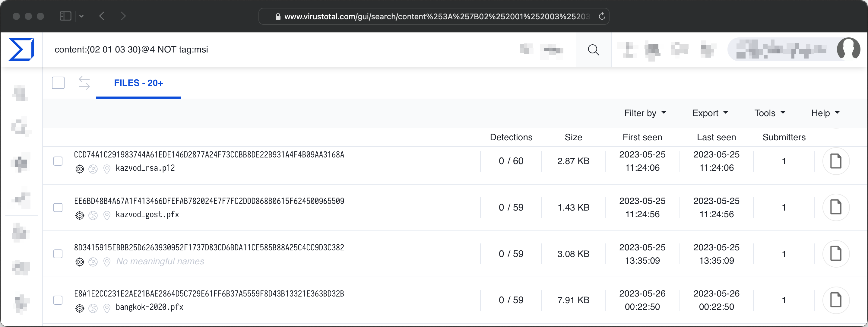Check the select-all files checkbox
Image resolution: width=868 pixels, height=327 pixels.
pyautogui.click(x=58, y=83)
